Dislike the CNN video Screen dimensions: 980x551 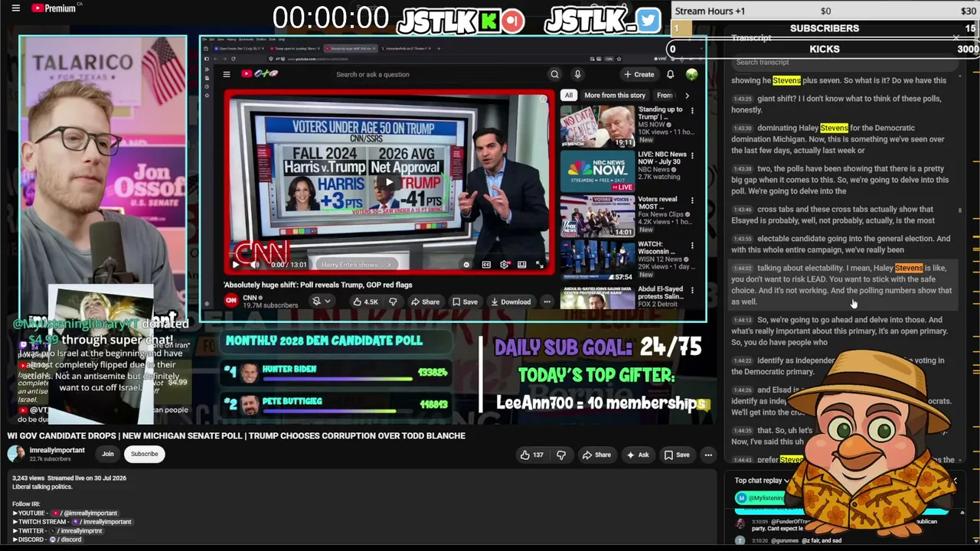pos(393,302)
